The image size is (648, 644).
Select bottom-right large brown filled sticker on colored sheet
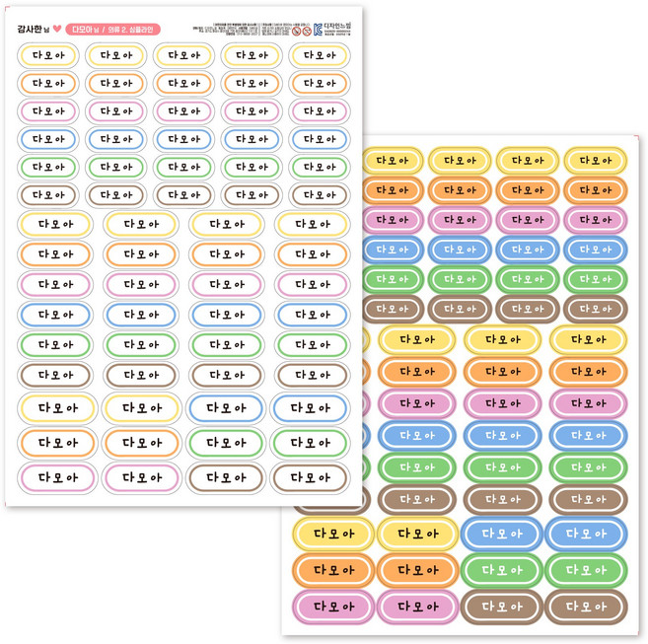586,607
